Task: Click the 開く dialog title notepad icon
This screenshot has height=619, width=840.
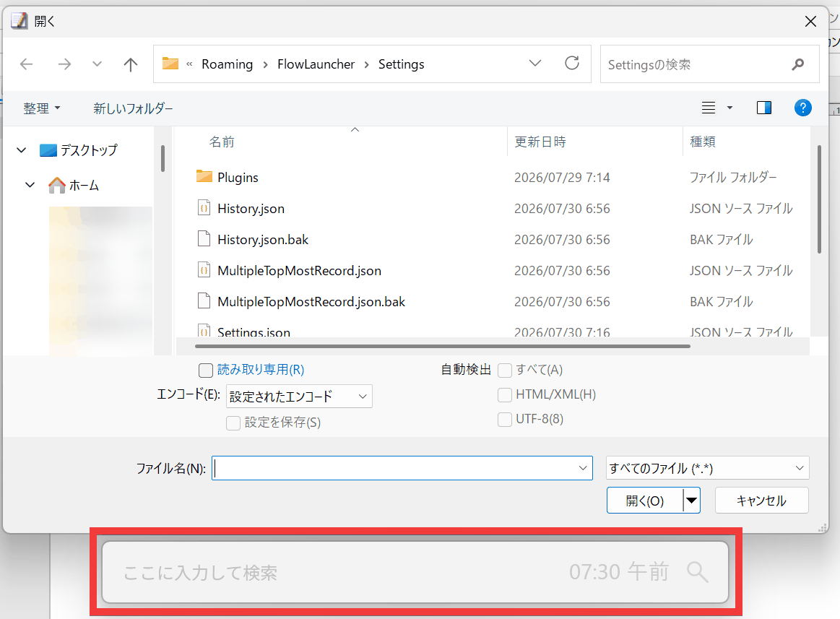Action: pyautogui.click(x=19, y=21)
